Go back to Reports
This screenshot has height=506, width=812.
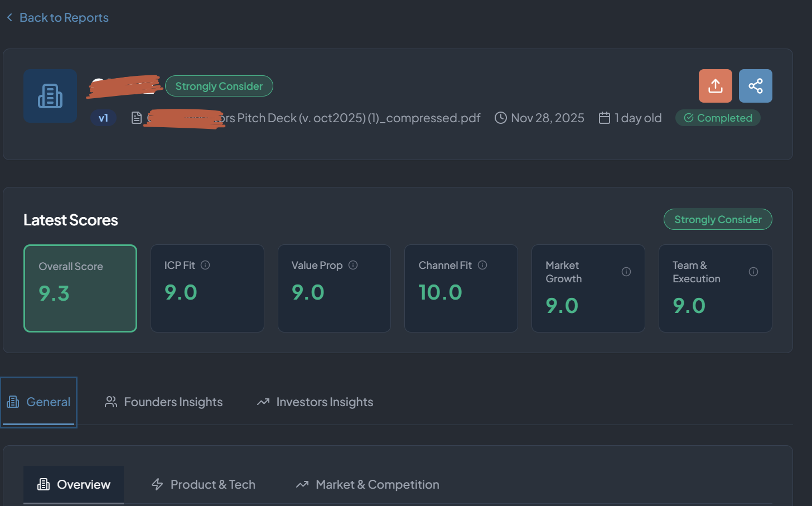point(58,17)
